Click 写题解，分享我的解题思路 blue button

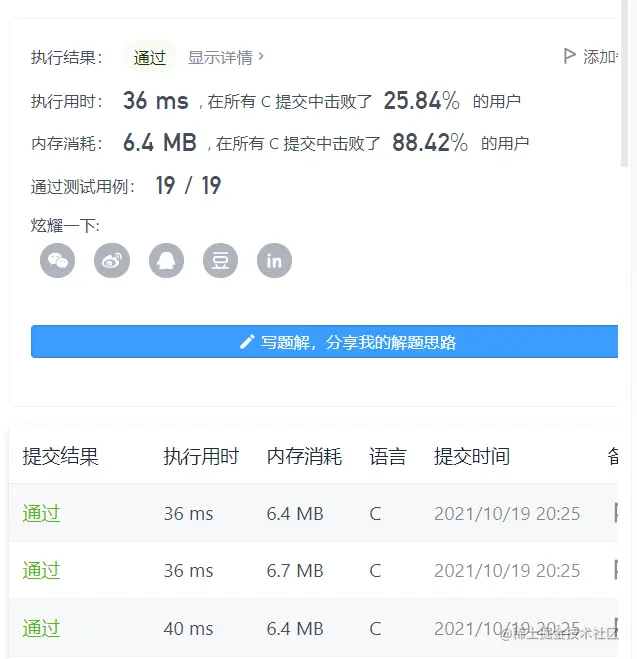(324, 342)
